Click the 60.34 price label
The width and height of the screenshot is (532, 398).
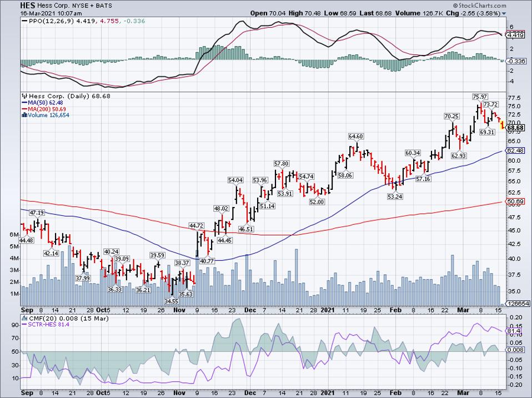[x=413, y=153]
